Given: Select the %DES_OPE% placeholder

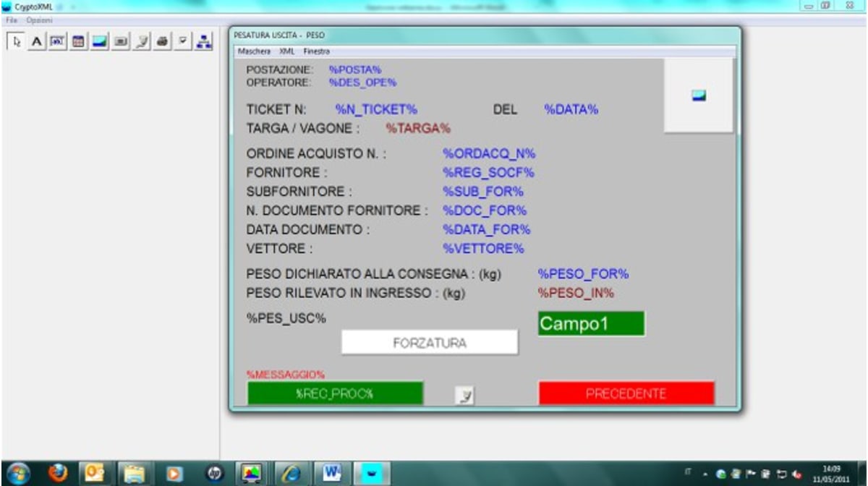Looking at the screenshot, I should [362, 82].
